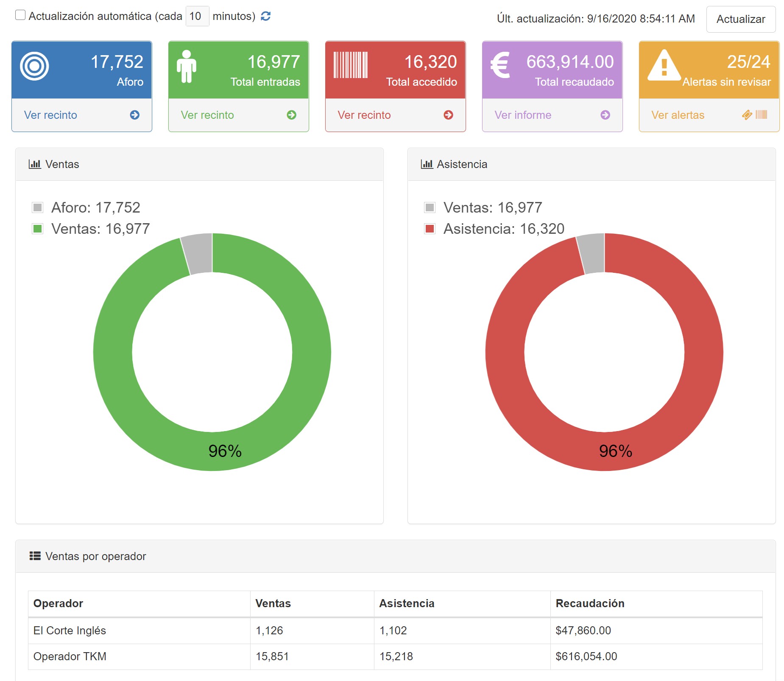Click the warning triangle alert icon

(664, 65)
